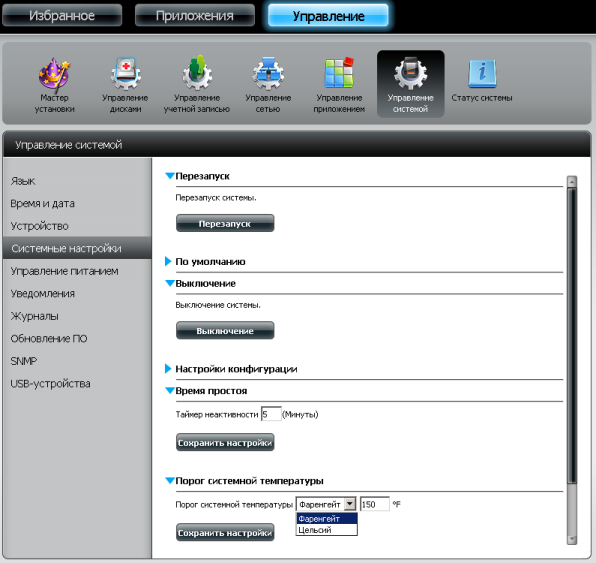
Task: Click the Выключение button
Action: [x=225, y=330]
